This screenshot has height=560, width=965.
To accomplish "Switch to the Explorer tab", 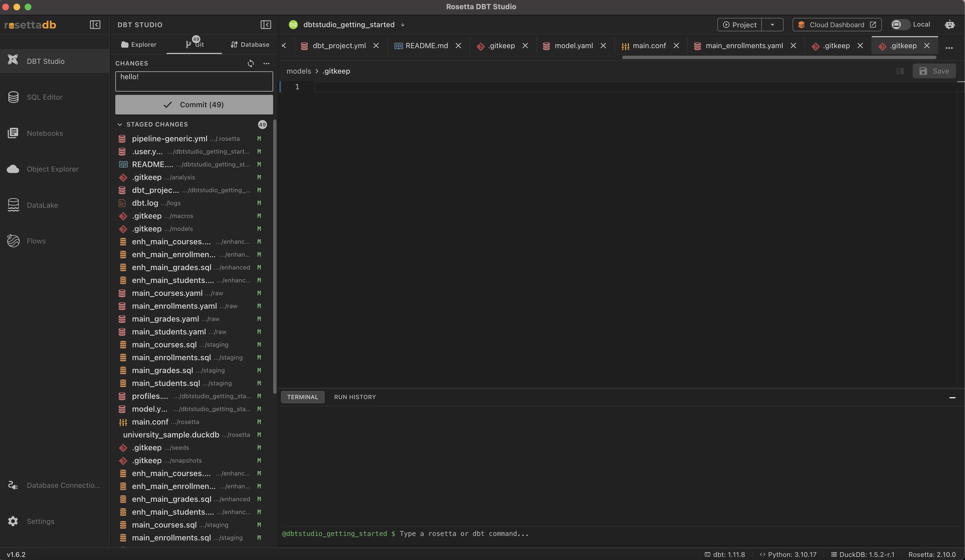I will pyautogui.click(x=139, y=44).
